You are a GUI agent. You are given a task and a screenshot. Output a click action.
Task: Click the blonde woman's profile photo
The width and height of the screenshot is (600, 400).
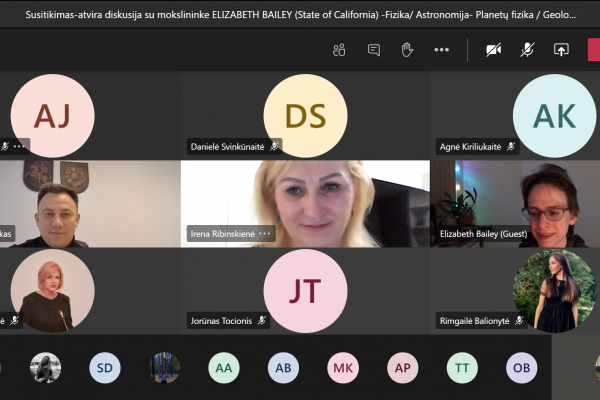pyautogui.click(x=52, y=291)
